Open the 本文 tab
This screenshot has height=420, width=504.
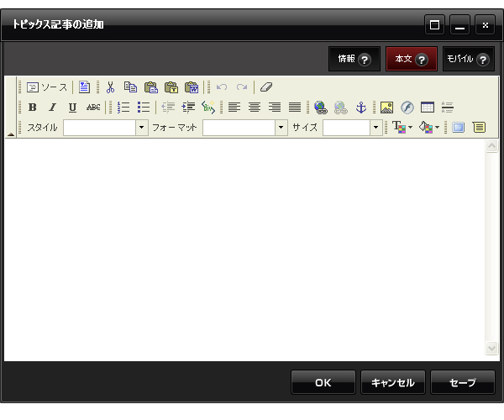[412, 59]
